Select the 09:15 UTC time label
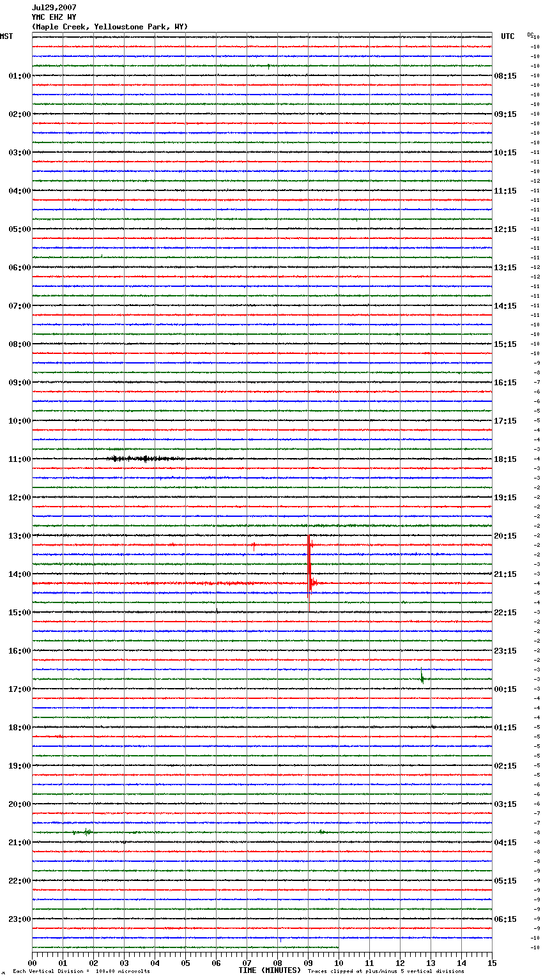The height and width of the screenshot is (980, 543). point(505,114)
